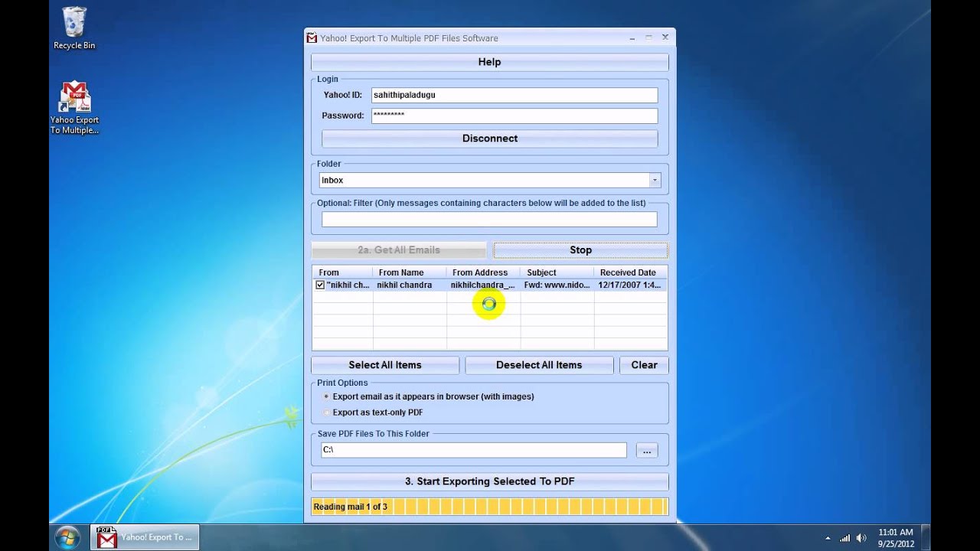
Task: Click the Reading mail progress bar
Action: (489, 507)
